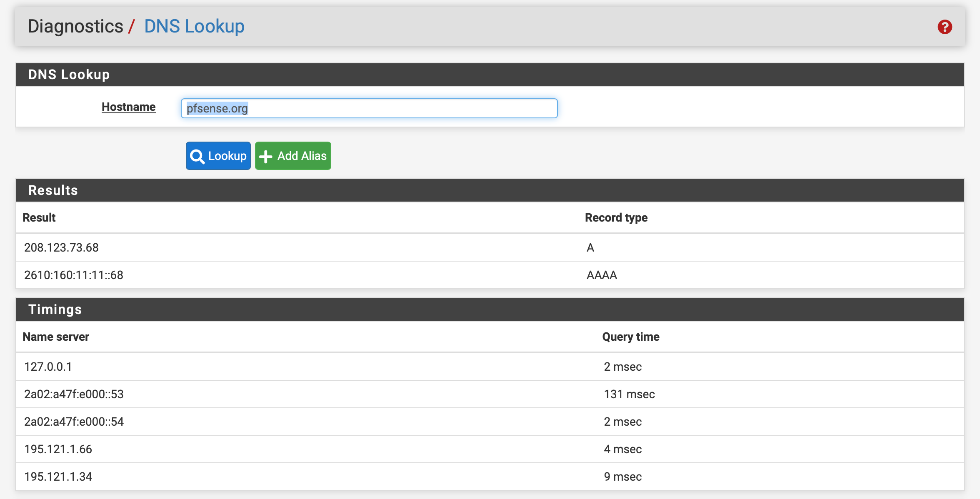
Task: Click the Lookup search button
Action: click(x=218, y=156)
